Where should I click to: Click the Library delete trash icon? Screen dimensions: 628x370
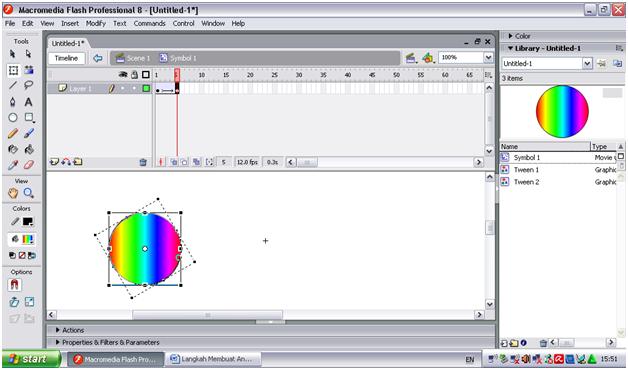click(543, 343)
